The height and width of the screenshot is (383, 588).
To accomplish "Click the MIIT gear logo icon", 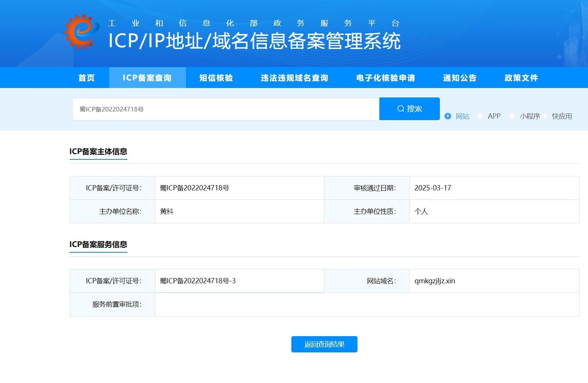I will (82, 32).
